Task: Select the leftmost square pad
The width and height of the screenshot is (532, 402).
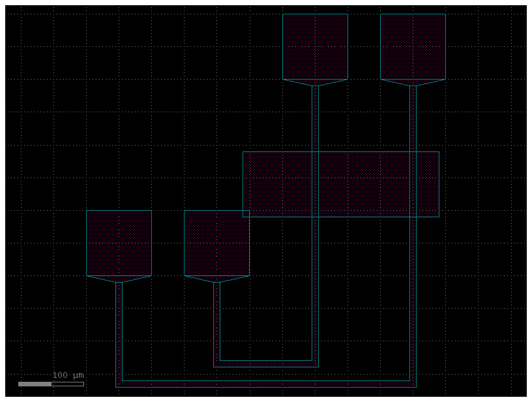Action: click(x=119, y=243)
